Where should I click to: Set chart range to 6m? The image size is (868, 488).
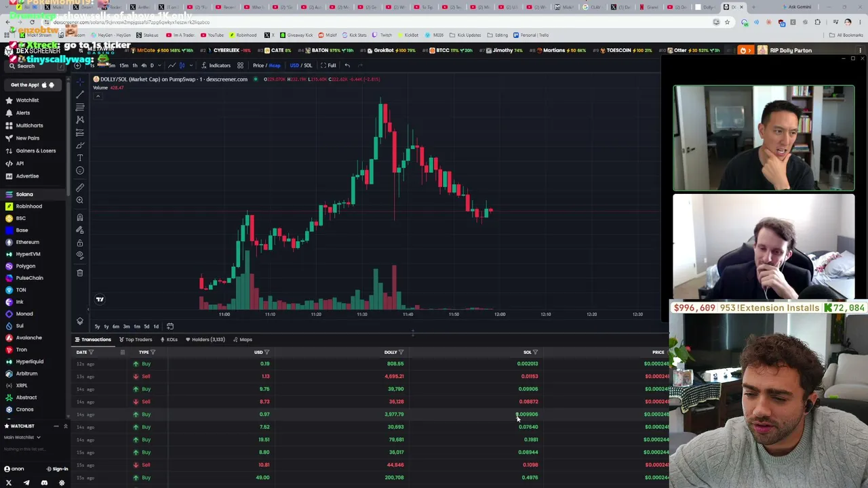pyautogui.click(x=116, y=327)
